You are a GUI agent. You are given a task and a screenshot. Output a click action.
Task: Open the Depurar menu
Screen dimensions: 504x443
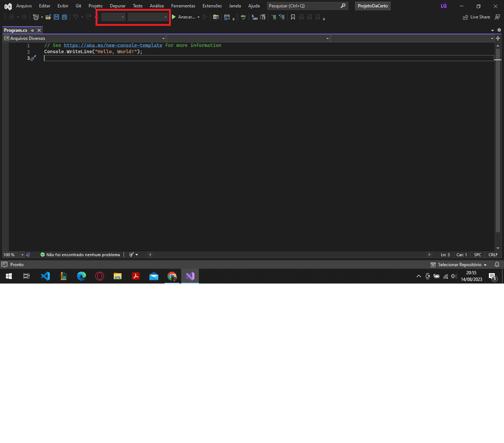pyautogui.click(x=118, y=6)
